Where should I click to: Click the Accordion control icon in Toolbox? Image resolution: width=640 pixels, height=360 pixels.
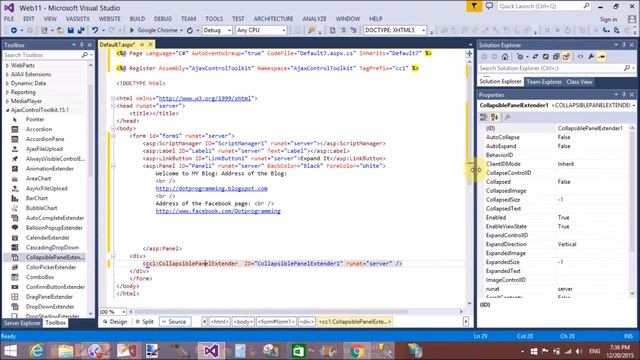coord(15,129)
